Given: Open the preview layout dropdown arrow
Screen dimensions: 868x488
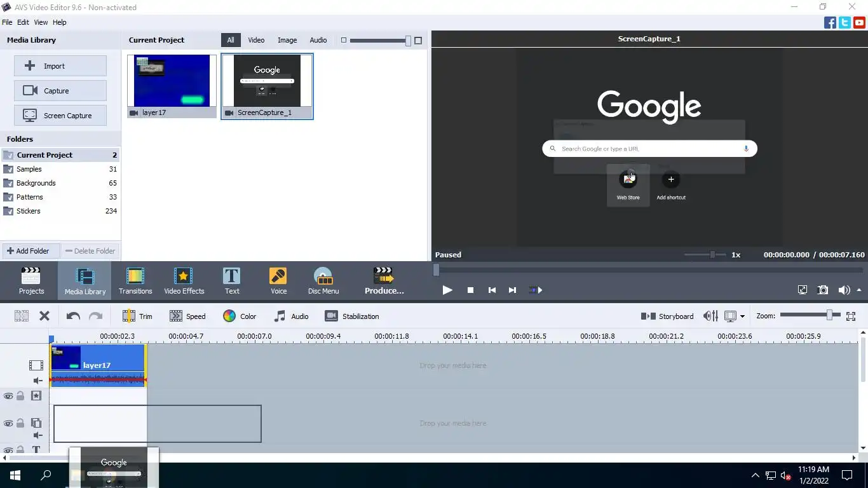Looking at the screenshot, I should click(x=742, y=316).
